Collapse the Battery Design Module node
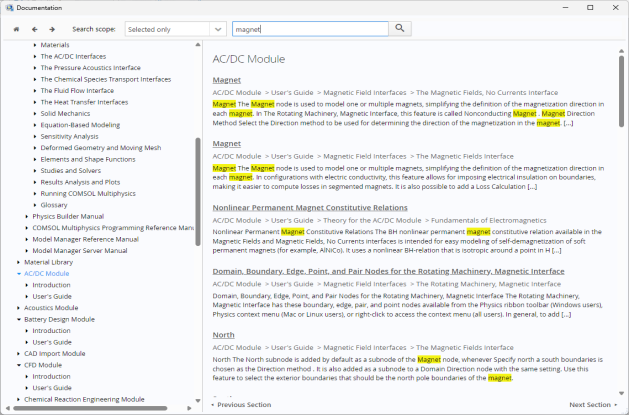Image resolution: width=629 pixels, height=415 pixels. tap(17, 319)
